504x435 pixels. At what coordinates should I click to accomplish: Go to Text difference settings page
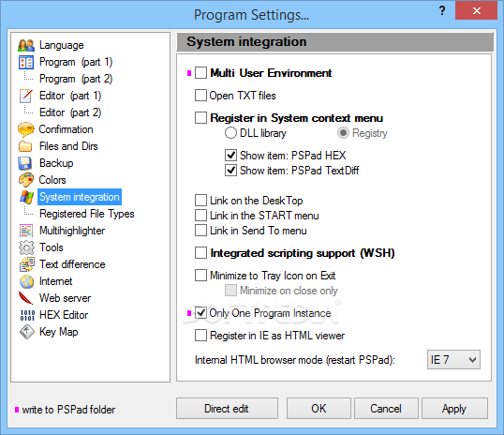(72, 264)
